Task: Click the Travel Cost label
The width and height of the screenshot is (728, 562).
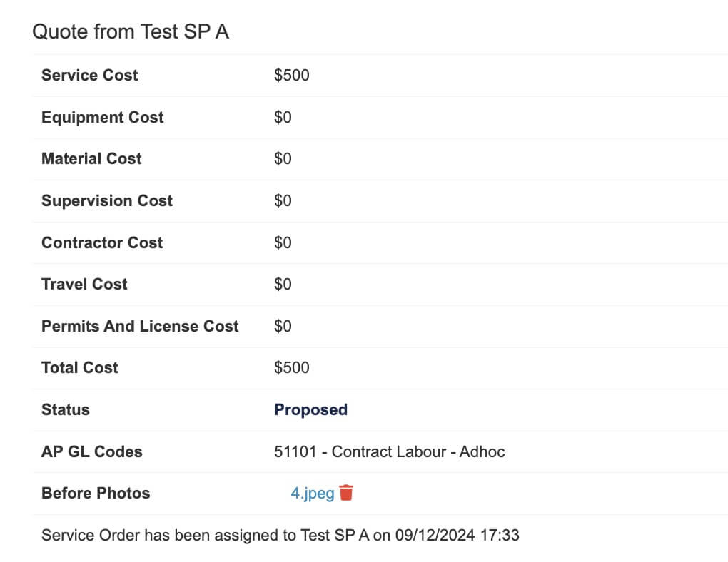Action: (x=84, y=284)
